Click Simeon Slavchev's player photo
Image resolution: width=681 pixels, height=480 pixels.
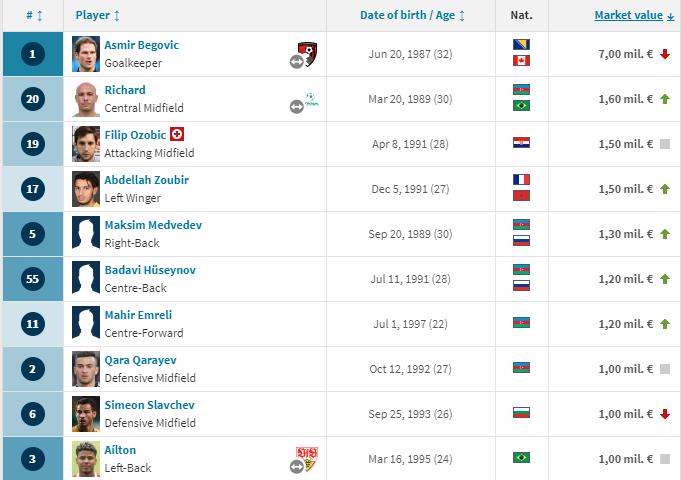tap(86, 413)
